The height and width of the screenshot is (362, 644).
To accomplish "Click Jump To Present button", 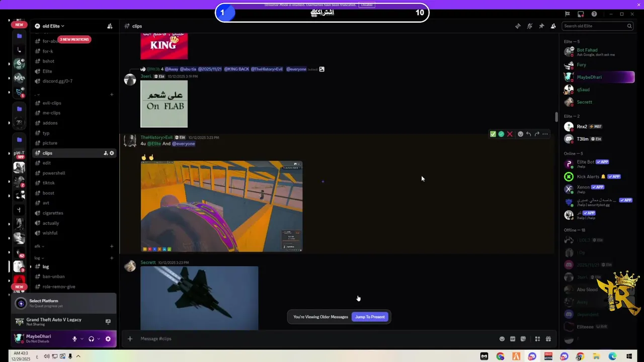I will click(x=370, y=317).
